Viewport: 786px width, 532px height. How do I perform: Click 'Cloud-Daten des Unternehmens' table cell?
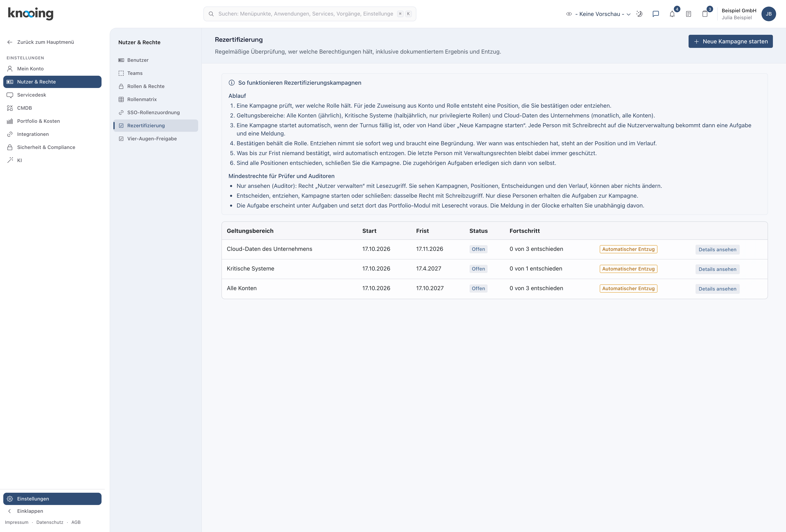pyautogui.click(x=270, y=249)
